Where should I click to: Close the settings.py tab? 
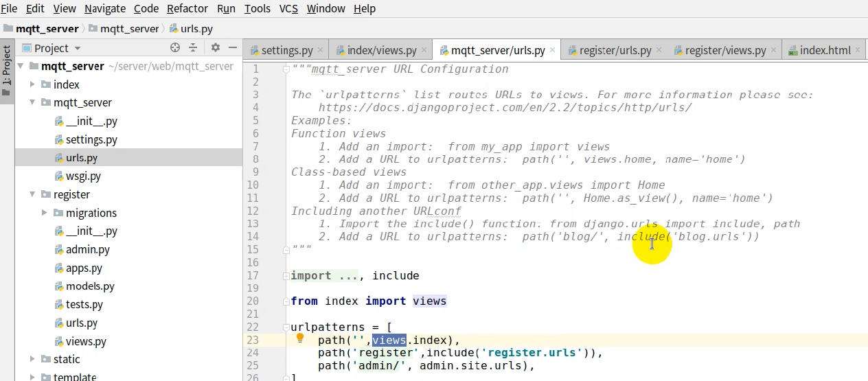click(321, 50)
